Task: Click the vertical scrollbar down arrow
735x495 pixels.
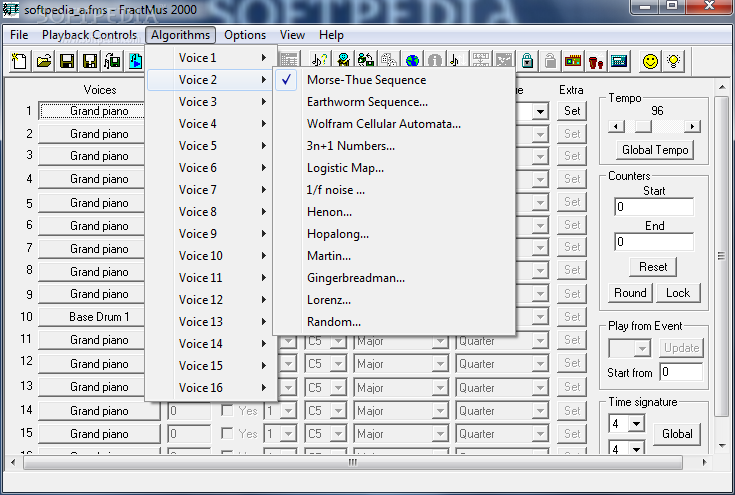Action: (722, 446)
